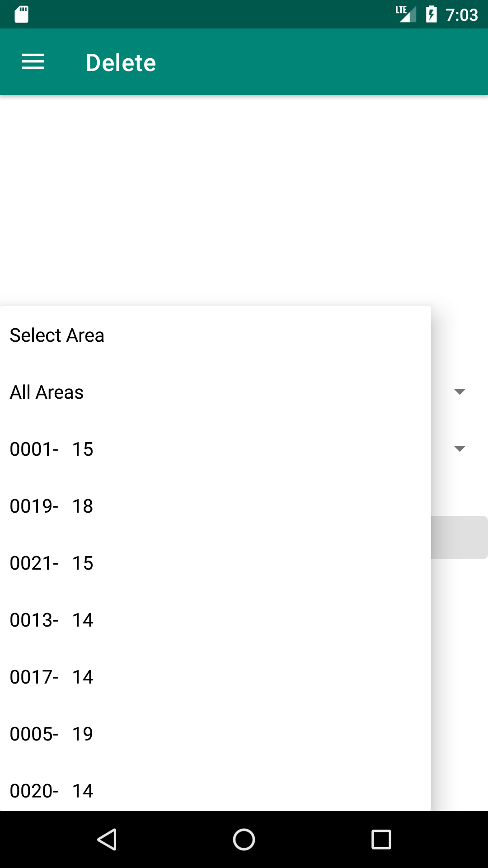Choose area 0021- 15
Screen dimensions: 488x868
click(215, 563)
